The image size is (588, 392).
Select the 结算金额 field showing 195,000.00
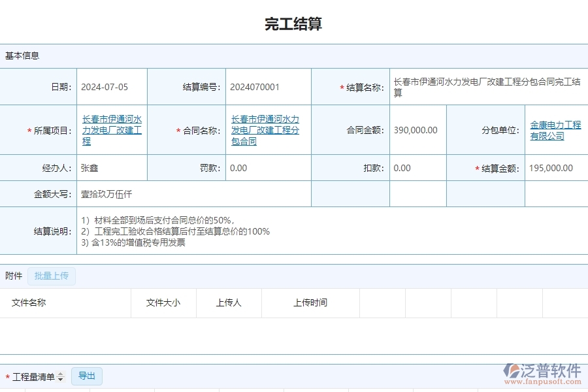tap(552, 168)
